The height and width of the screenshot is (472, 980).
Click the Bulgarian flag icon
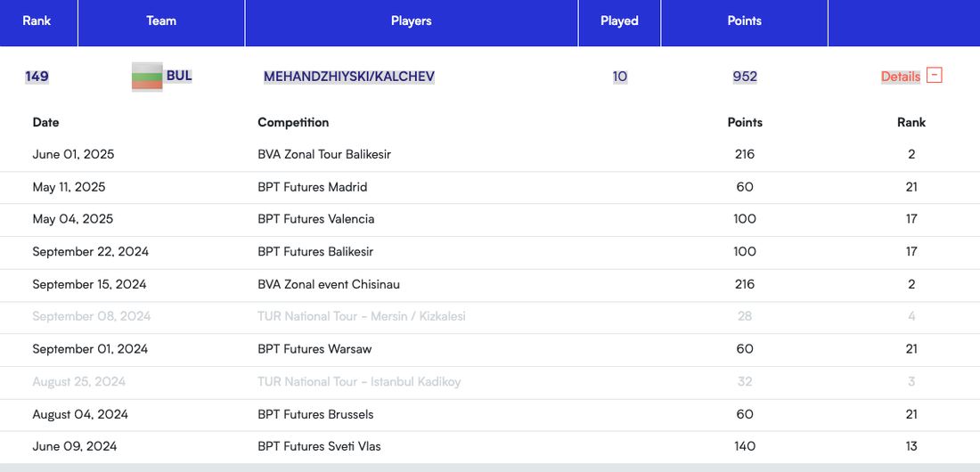click(x=146, y=77)
